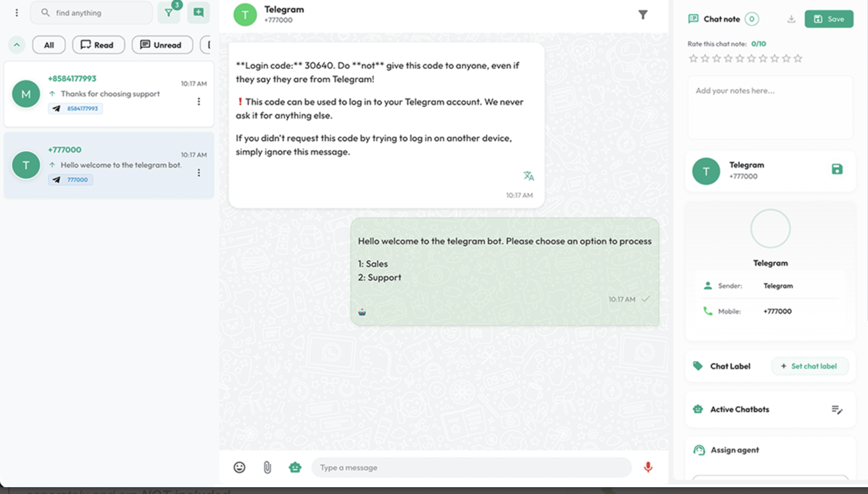Screen dimensions: 868x494
Task: Click the Assign agent headset icon
Action: [x=699, y=450]
